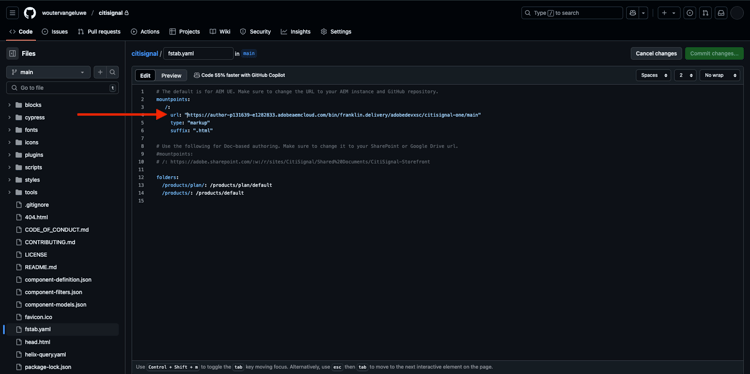The image size is (750, 374).
Task: Open the pull requests header icon
Action: tap(705, 13)
